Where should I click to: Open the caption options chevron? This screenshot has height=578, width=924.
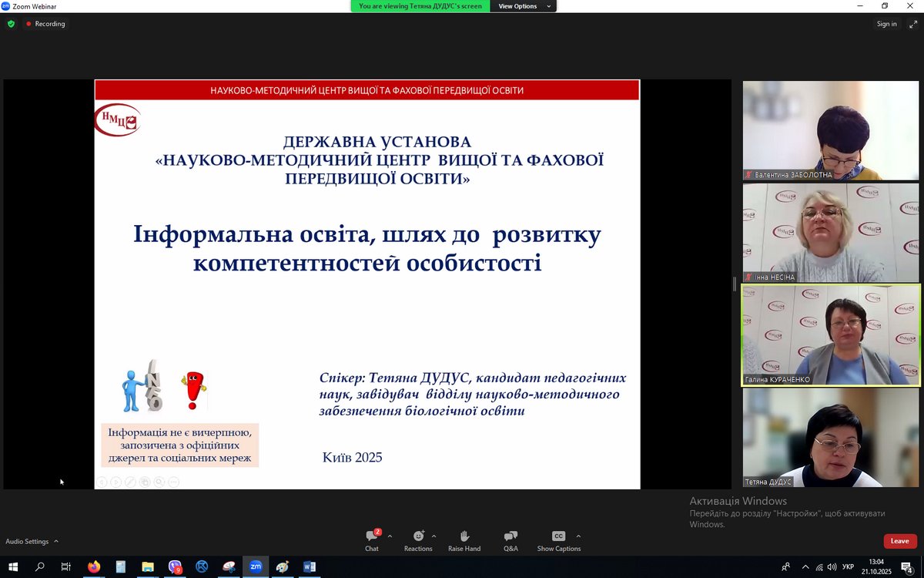[578, 536]
